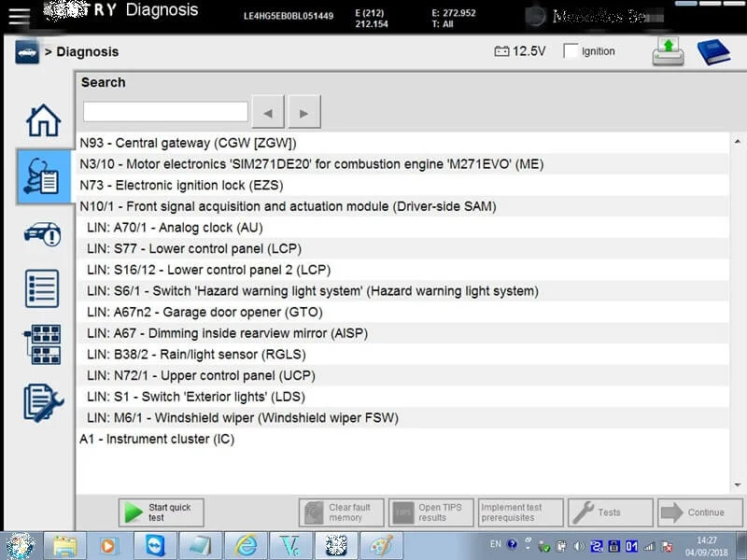Click the next search result arrow

point(304,112)
